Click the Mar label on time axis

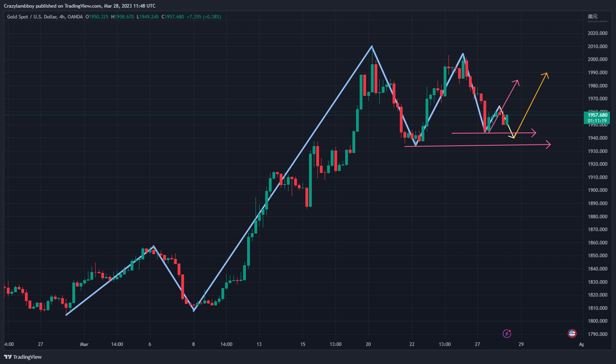point(84,344)
